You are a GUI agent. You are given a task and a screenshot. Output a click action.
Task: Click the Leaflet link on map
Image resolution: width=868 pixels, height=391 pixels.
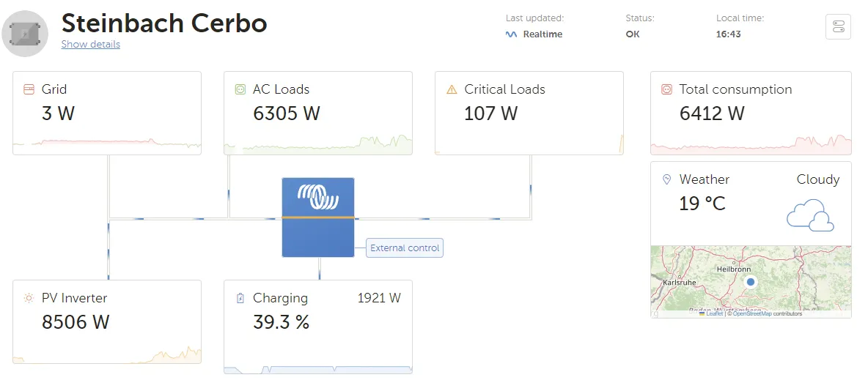713,314
